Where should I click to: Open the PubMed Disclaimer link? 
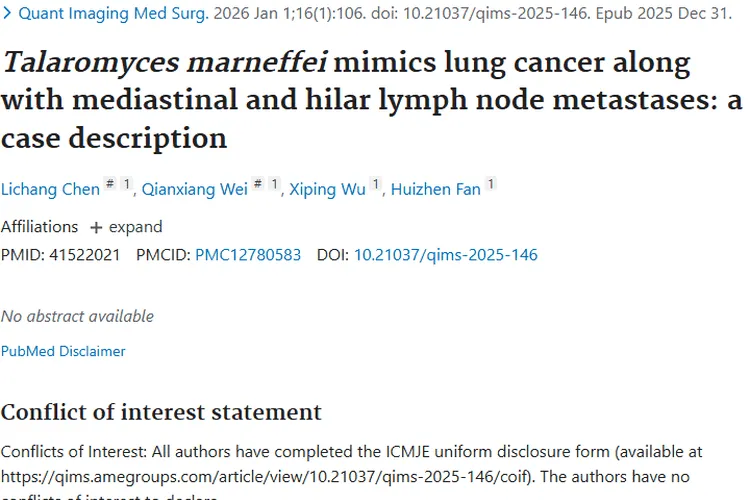click(x=63, y=351)
